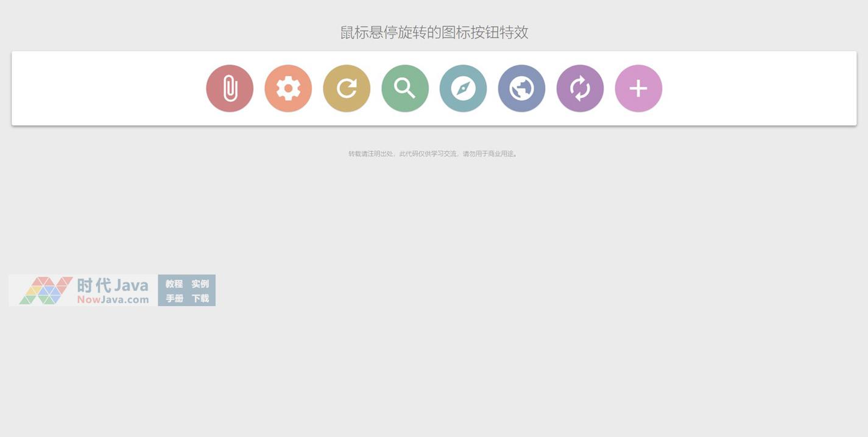This screenshot has width=868, height=437.
Task: Click the 时代Java watermark title
Action: (x=113, y=285)
